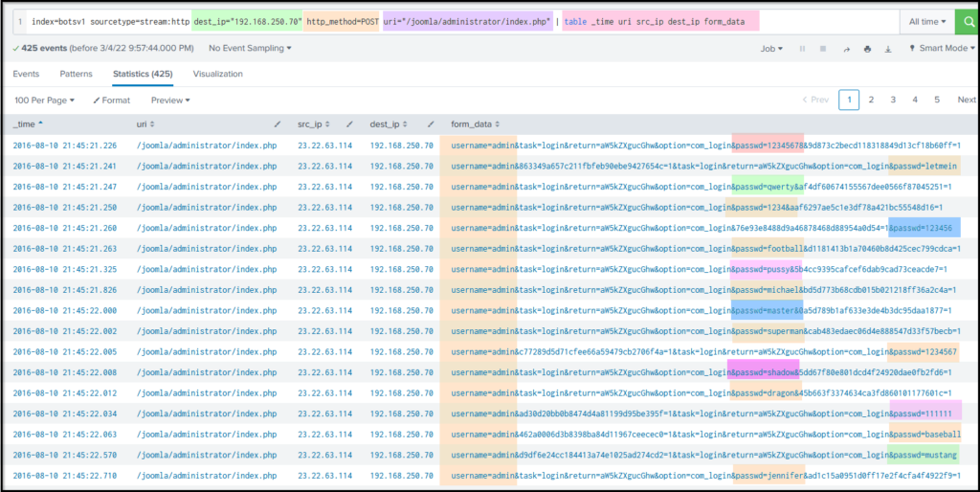Click the uri cell in the 21:45:22.570 row

[207, 455]
